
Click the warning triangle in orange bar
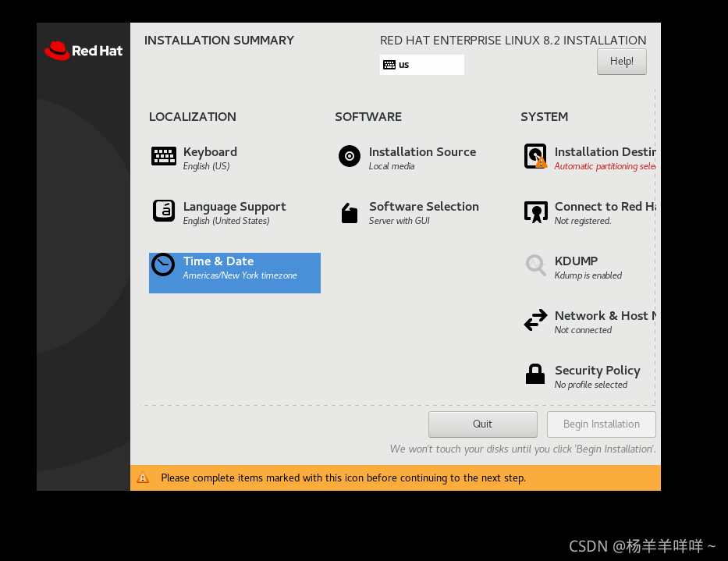tap(143, 478)
